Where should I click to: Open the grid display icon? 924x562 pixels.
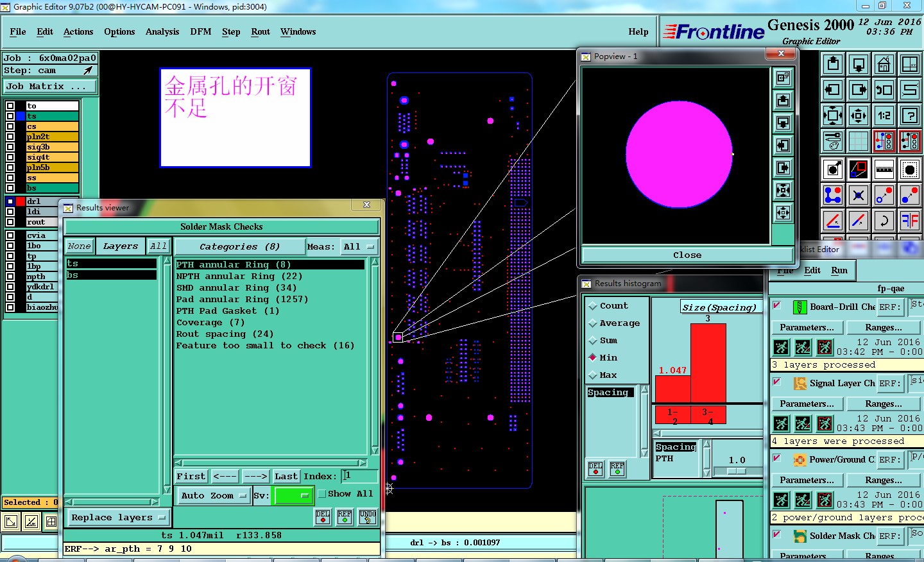click(859, 141)
